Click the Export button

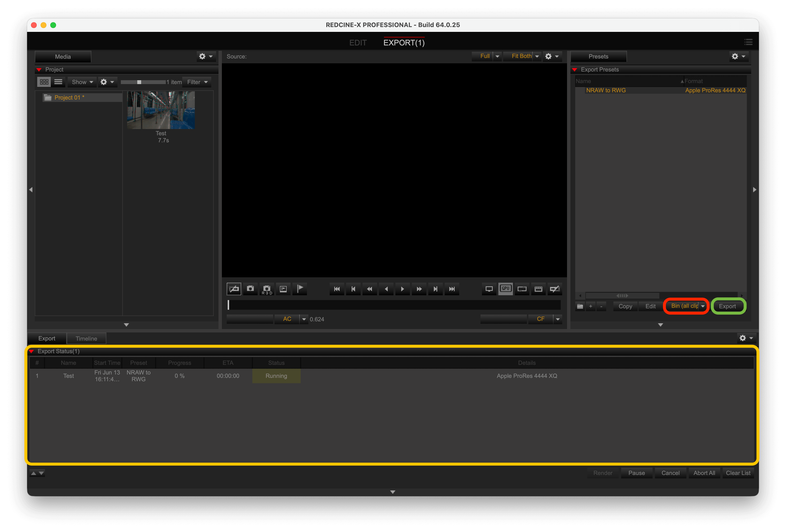click(x=728, y=306)
